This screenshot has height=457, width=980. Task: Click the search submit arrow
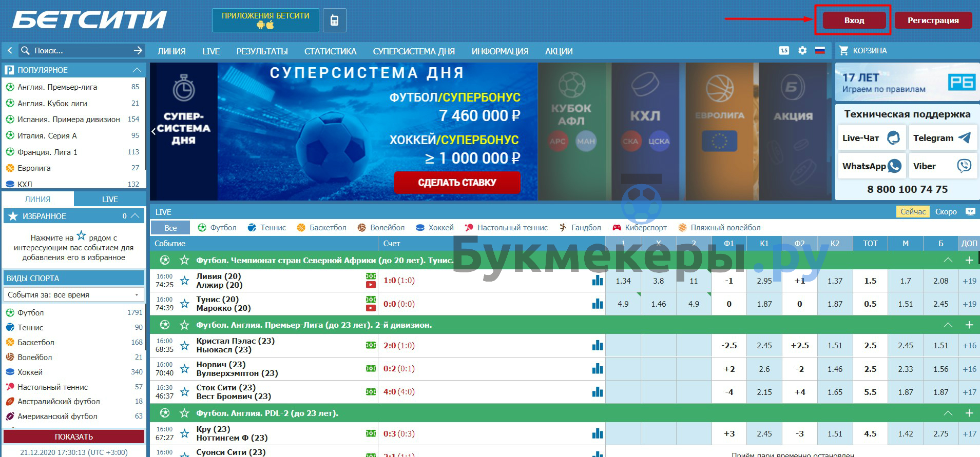[138, 50]
